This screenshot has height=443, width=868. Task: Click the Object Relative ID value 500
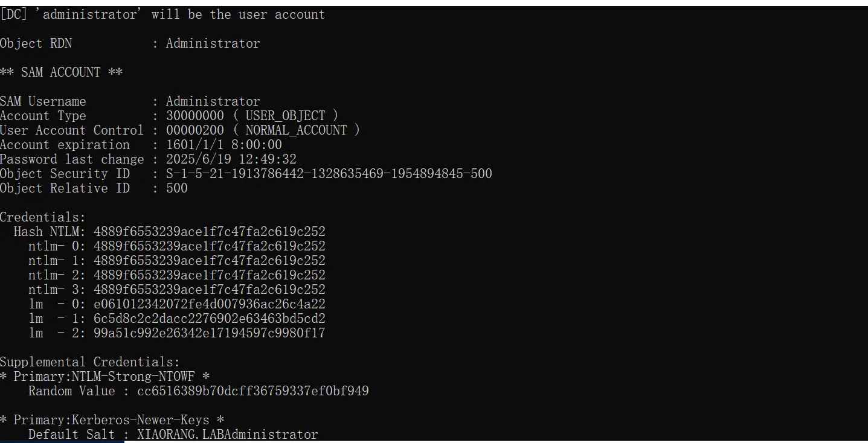pos(177,188)
